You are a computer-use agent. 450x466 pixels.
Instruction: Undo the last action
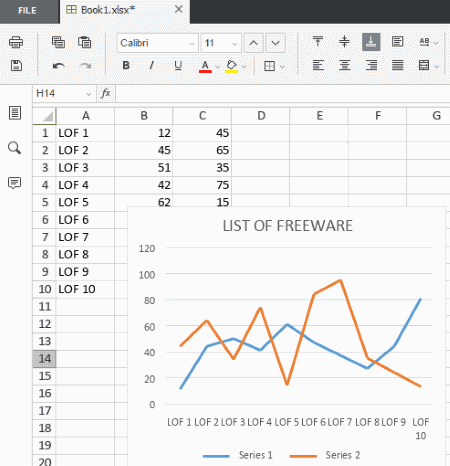click(x=59, y=66)
